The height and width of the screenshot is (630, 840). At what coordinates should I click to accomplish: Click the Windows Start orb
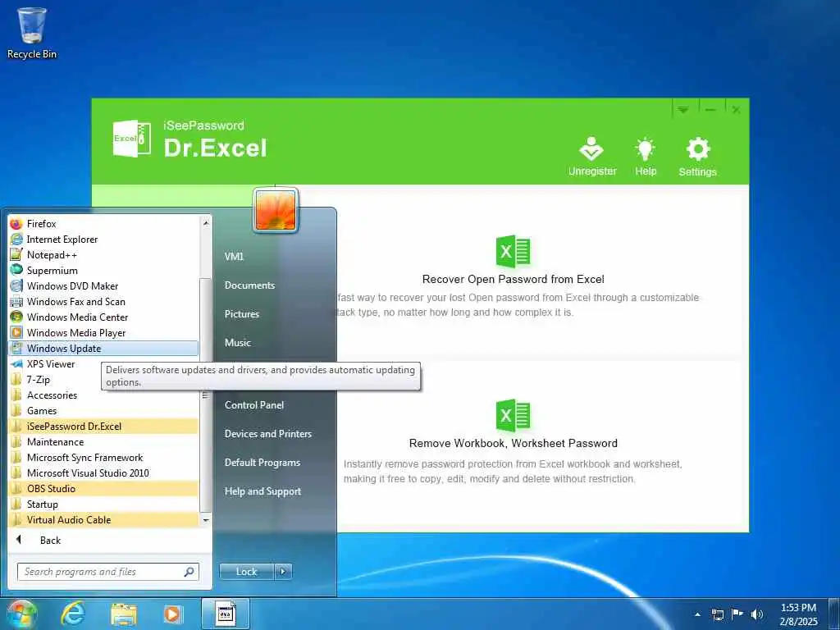(21, 614)
